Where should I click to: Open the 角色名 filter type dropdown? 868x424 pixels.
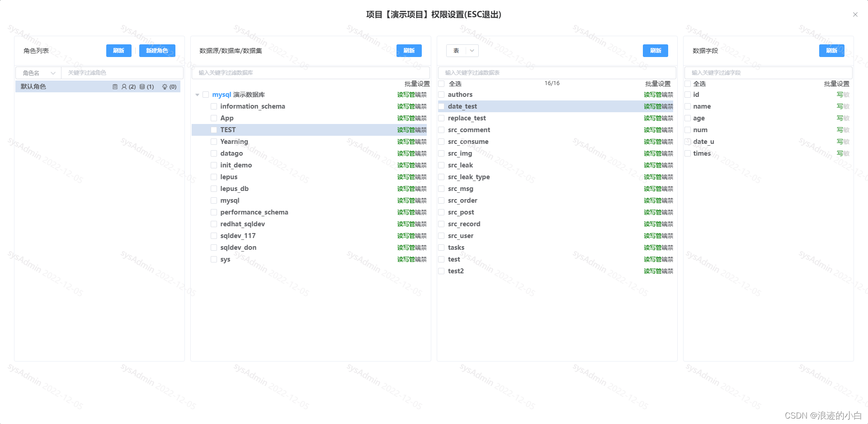38,73
